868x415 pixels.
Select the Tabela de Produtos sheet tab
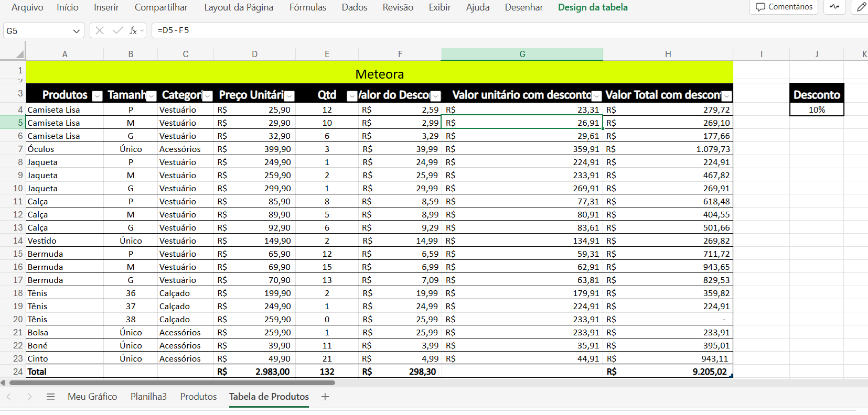click(269, 397)
